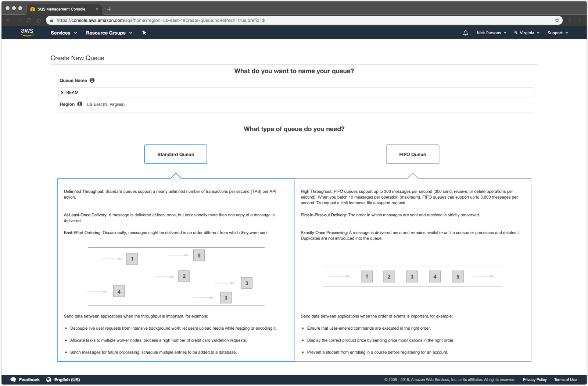The width and height of the screenshot is (588, 386).
Task: Bookmark this page with the star icon
Action: (x=557, y=20)
